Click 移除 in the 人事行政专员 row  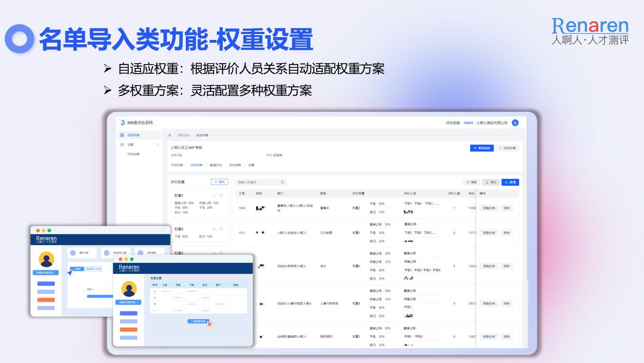(x=506, y=303)
